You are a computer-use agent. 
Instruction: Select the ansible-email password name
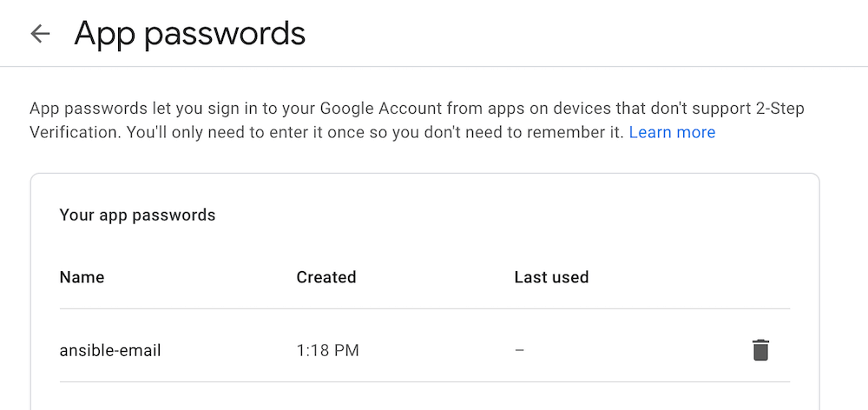pos(110,351)
